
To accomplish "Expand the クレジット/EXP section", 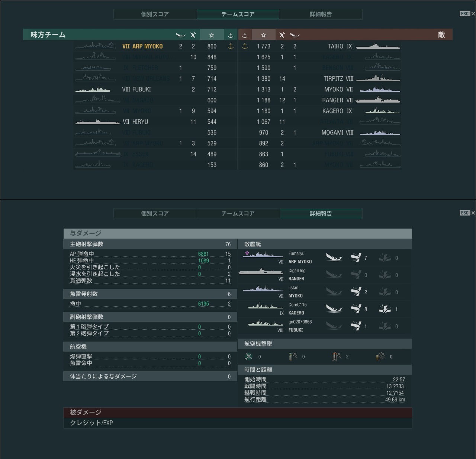I will [x=238, y=423].
